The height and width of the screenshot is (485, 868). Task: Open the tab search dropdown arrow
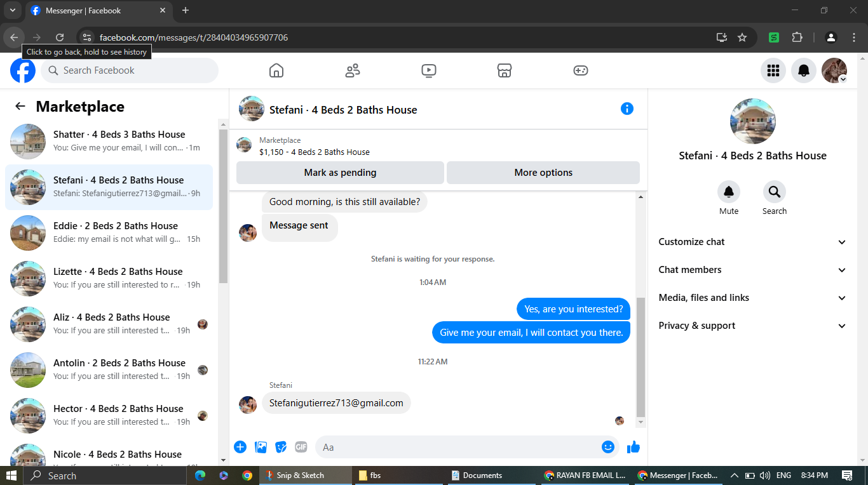(12, 10)
